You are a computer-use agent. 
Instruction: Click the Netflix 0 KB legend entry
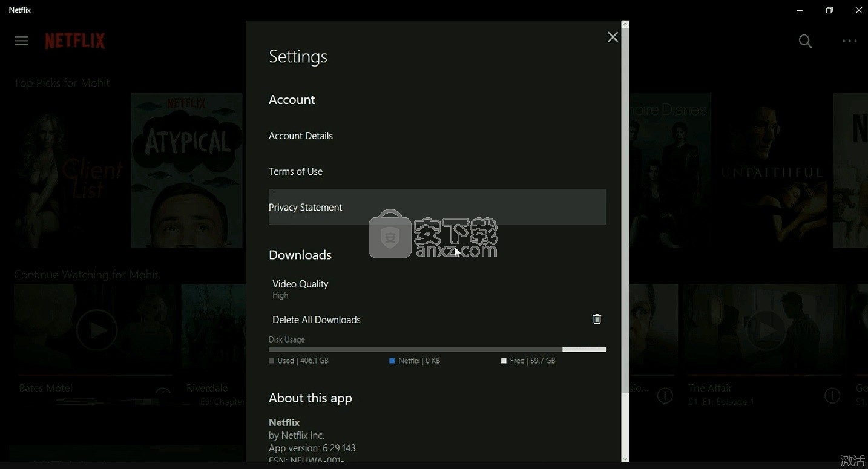click(415, 361)
